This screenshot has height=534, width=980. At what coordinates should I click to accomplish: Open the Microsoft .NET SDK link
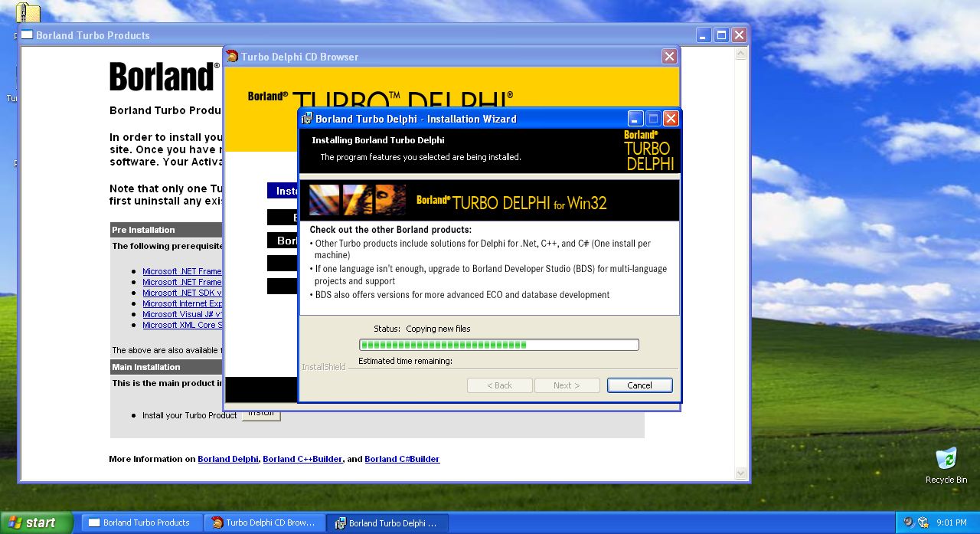182,293
